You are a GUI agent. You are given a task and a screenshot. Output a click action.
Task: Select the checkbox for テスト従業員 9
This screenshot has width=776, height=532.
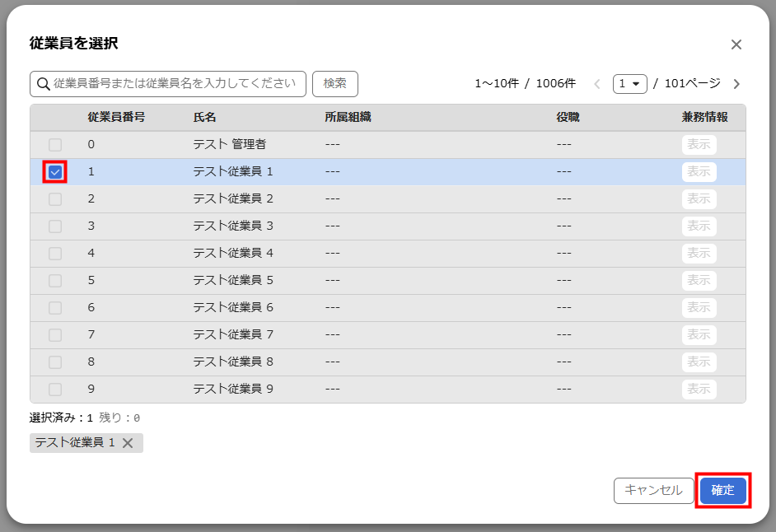[x=55, y=390]
